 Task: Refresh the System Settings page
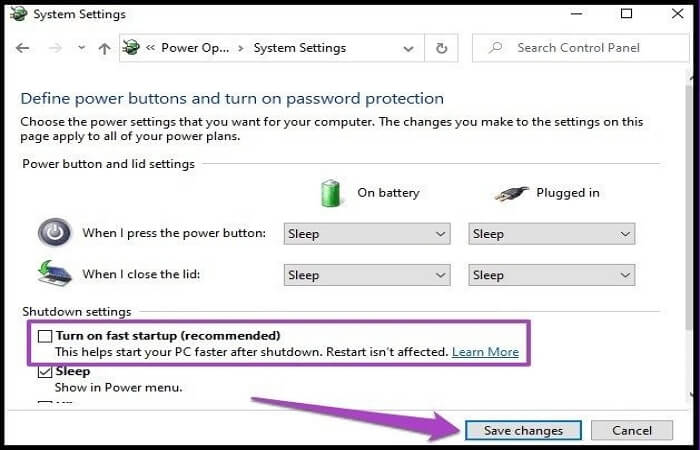tap(441, 48)
